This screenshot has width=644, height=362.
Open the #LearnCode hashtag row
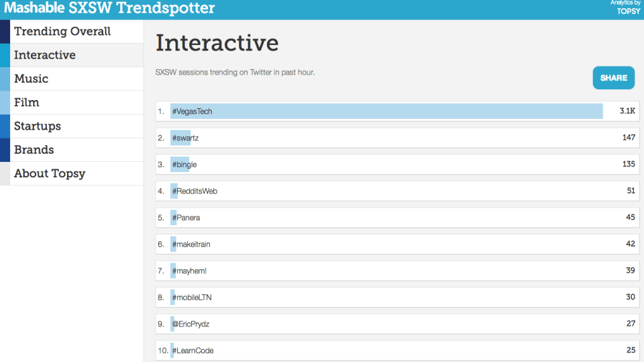tap(193, 351)
